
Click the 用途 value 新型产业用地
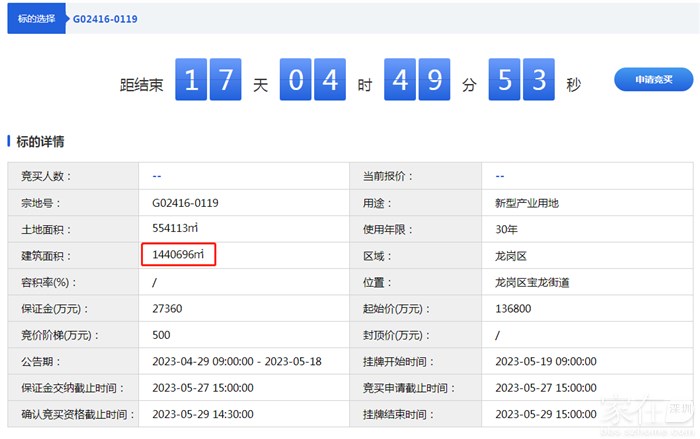point(527,203)
